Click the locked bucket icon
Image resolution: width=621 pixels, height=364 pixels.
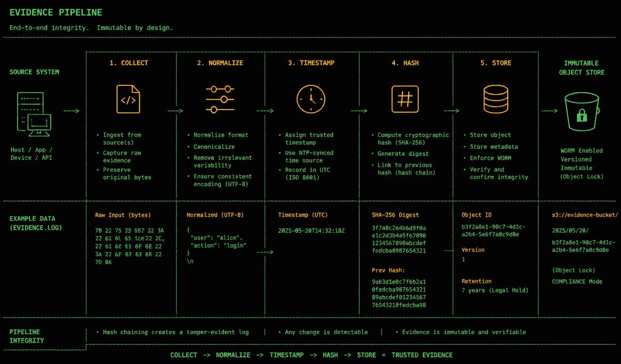pos(581,112)
